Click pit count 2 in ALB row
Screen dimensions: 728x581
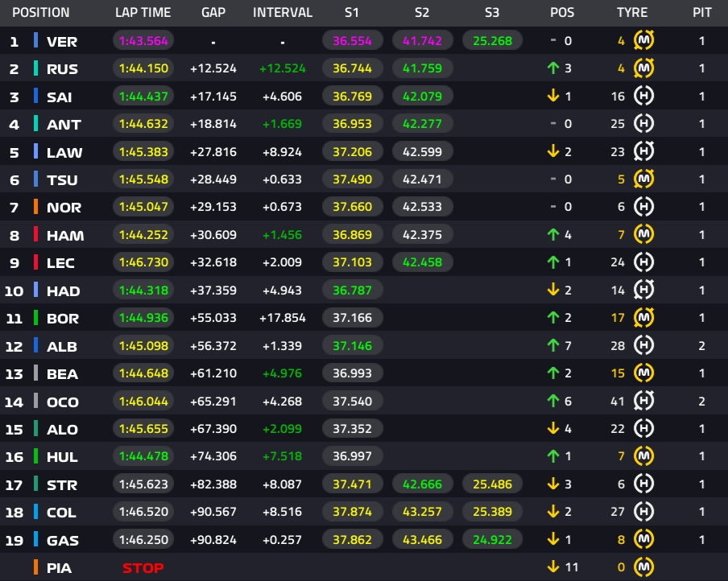coord(702,345)
